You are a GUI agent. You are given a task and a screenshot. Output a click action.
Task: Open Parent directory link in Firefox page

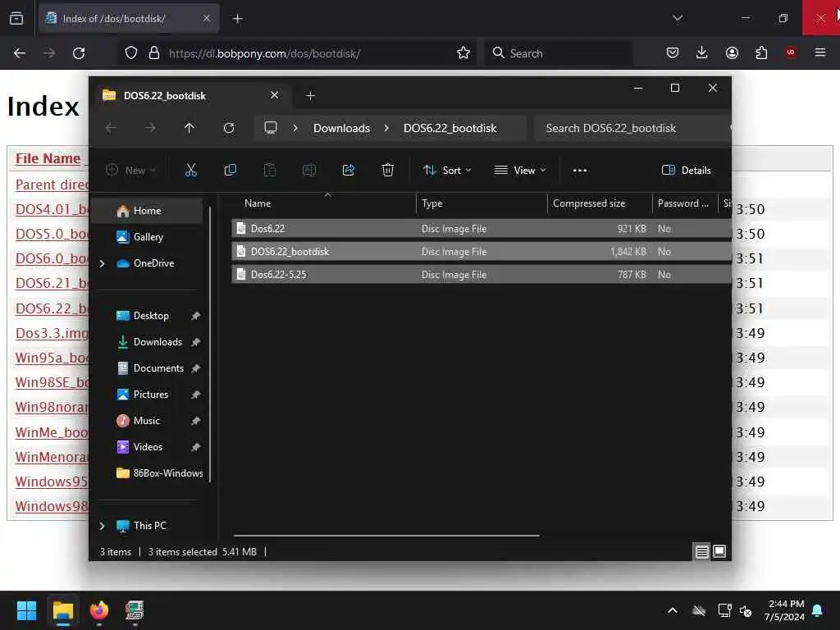[x=52, y=185]
